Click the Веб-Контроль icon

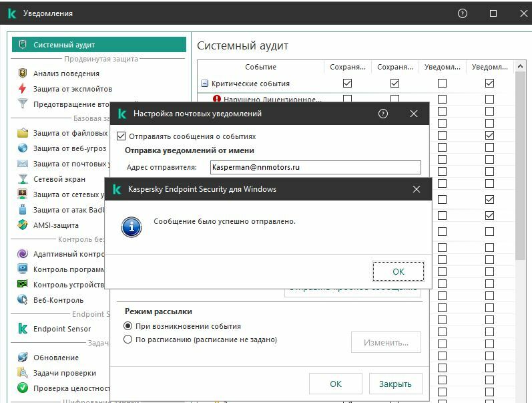click(x=23, y=299)
